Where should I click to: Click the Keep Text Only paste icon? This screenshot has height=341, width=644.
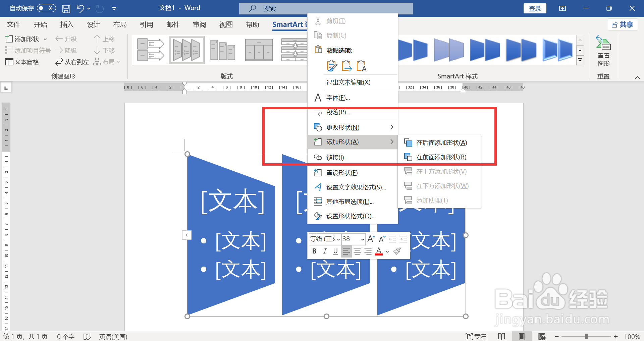tap(362, 66)
